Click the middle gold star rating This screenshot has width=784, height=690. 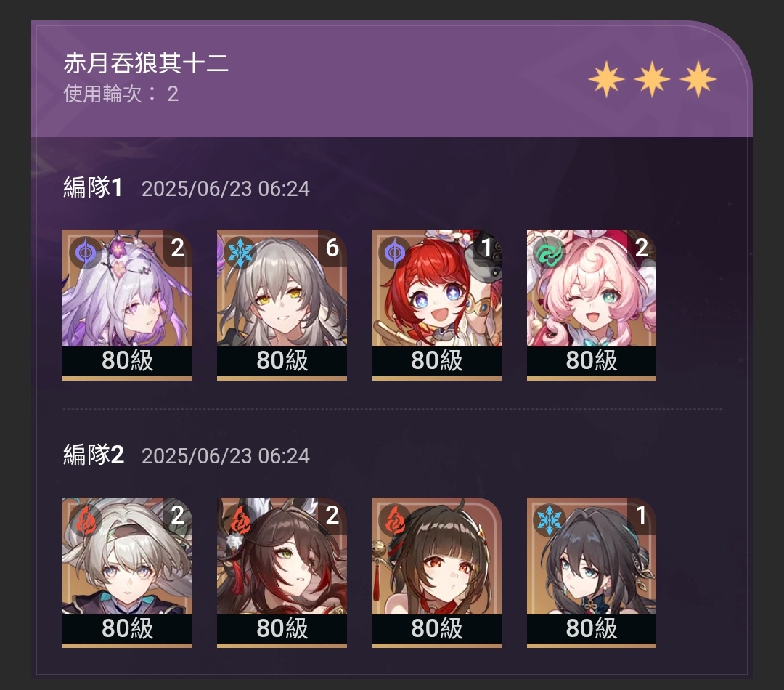[652, 79]
